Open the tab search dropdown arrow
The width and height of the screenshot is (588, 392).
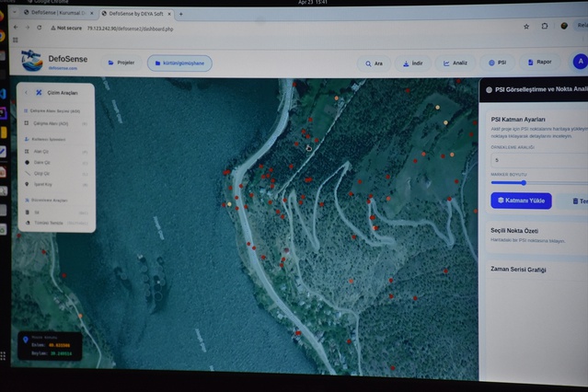(x=14, y=12)
